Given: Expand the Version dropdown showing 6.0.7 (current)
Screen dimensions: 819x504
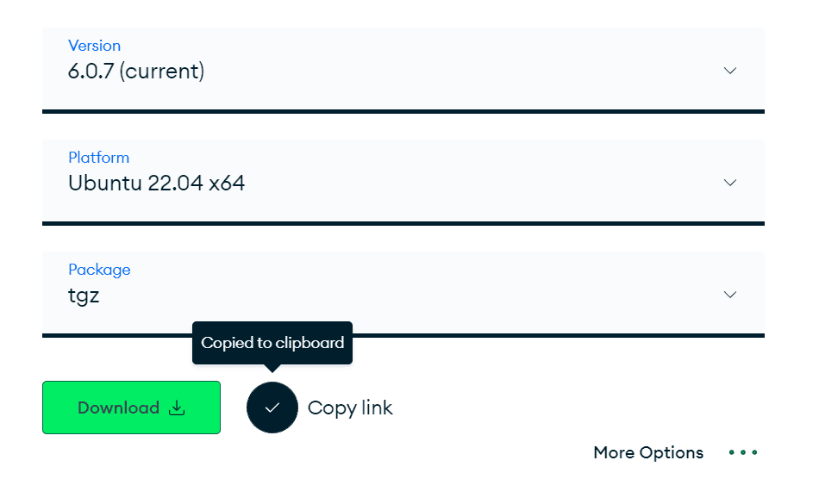Looking at the screenshot, I should (403, 71).
